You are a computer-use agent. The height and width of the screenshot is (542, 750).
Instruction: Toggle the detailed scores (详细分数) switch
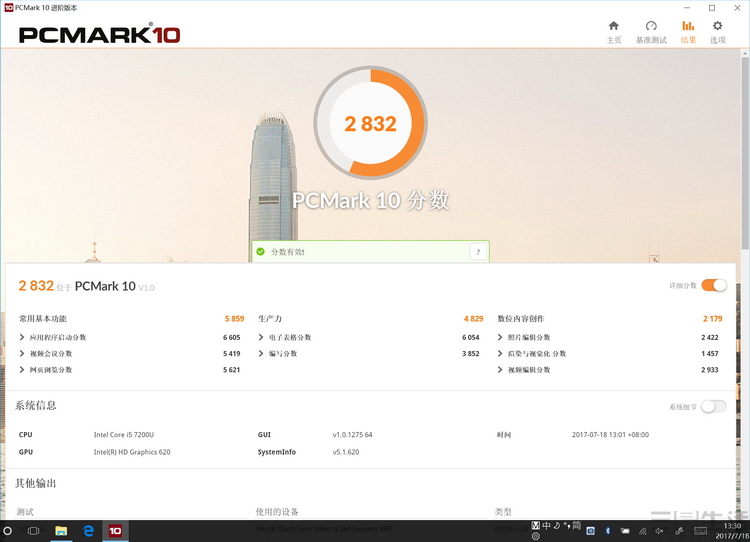click(x=714, y=286)
